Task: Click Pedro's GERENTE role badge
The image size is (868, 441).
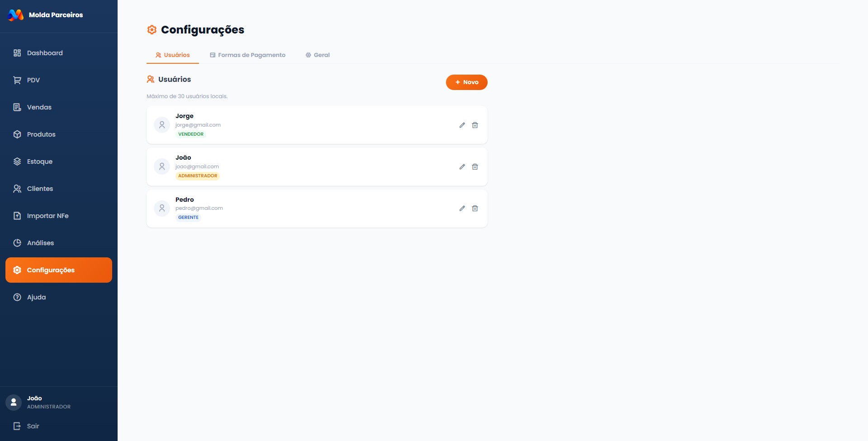Action: tap(188, 218)
